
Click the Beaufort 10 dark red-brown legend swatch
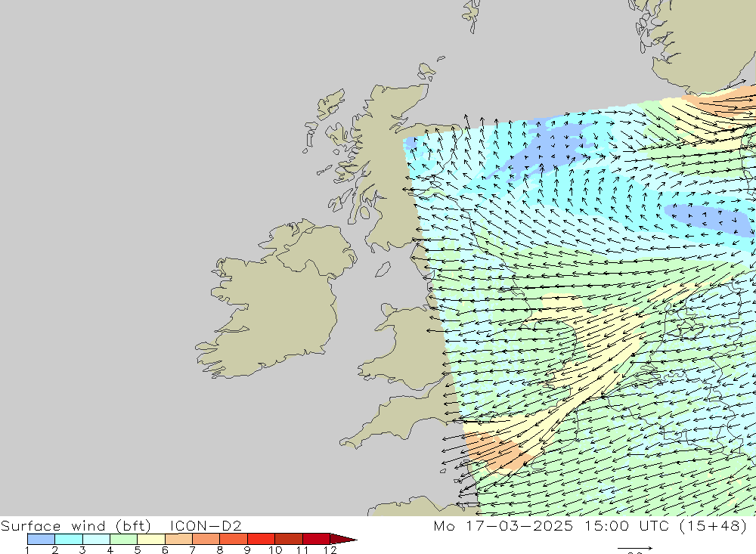coord(288,539)
